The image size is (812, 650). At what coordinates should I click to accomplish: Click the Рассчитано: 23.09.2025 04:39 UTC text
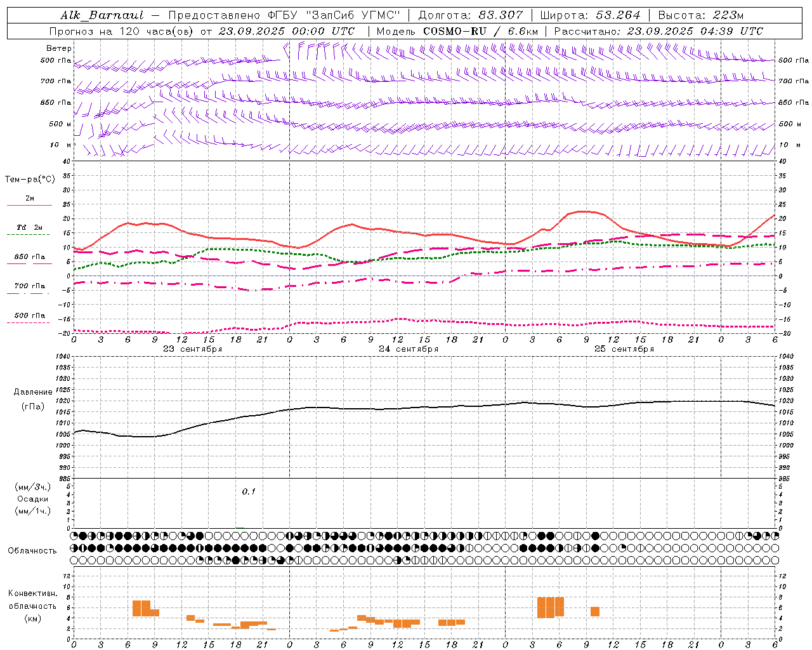(x=658, y=31)
